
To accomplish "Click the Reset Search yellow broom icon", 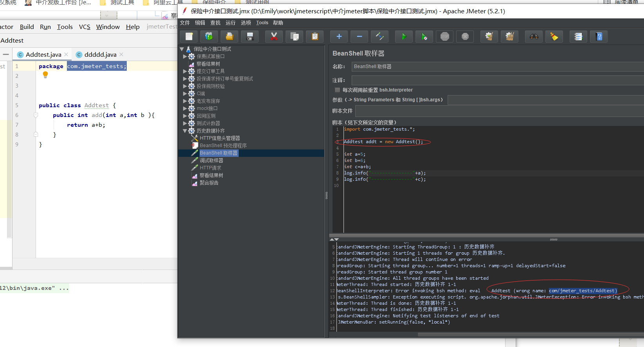I will (554, 36).
